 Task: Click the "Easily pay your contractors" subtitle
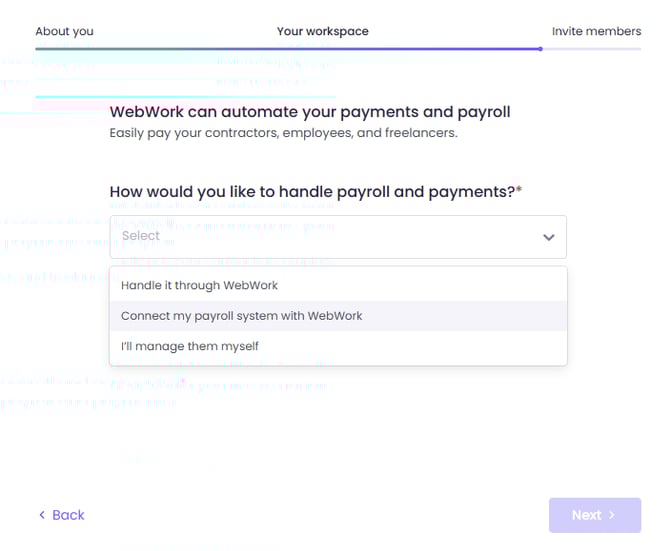[x=283, y=133]
